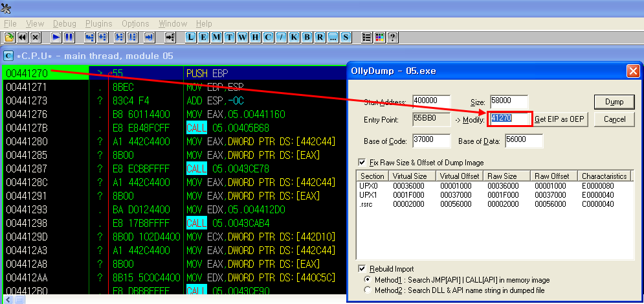The width and height of the screenshot is (644, 304).
Task: Click the Start Address input field
Action: (432, 102)
